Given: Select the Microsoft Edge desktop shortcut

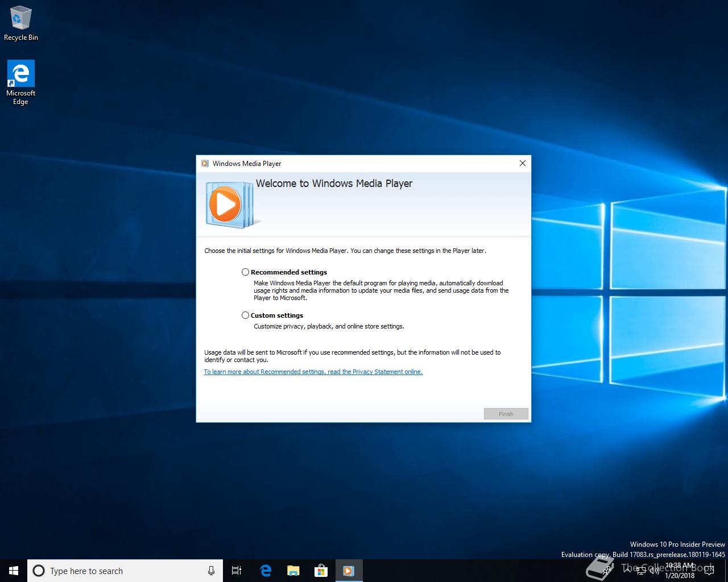Looking at the screenshot, I should [x=20, y=82].
